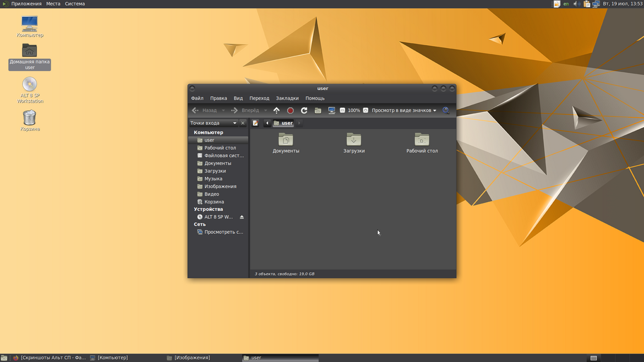
Task: Open the 'Приложения' panel menu
Action: click(x=26, y=4)
